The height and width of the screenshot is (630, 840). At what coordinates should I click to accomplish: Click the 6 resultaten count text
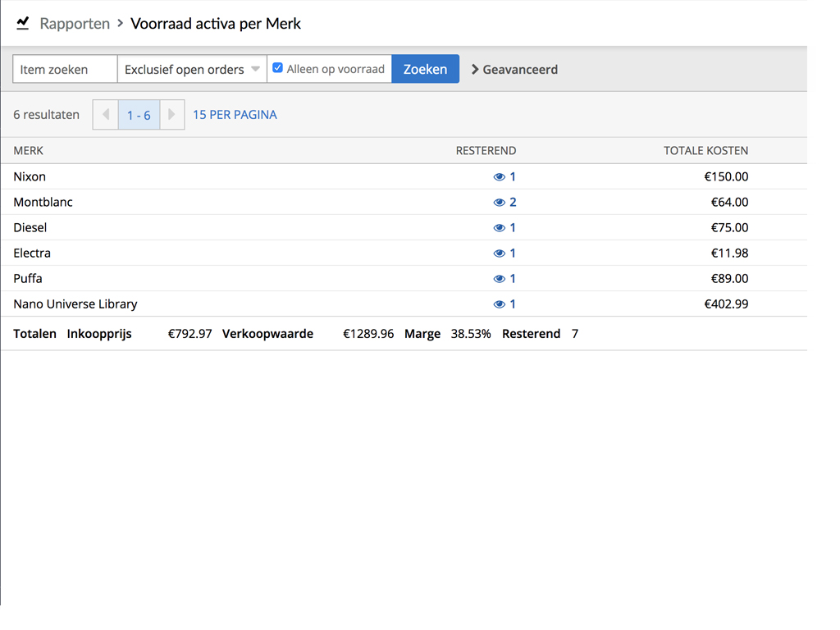[x=46, y=115]
